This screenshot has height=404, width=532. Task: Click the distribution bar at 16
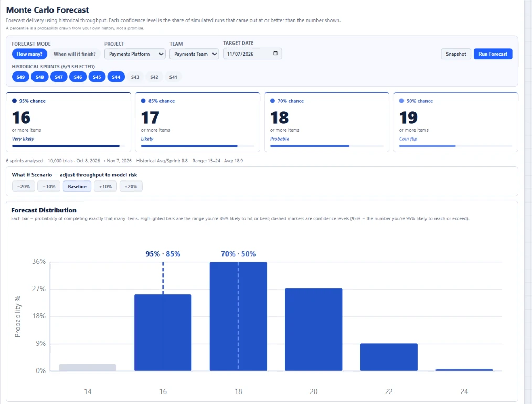click(163, 333)
